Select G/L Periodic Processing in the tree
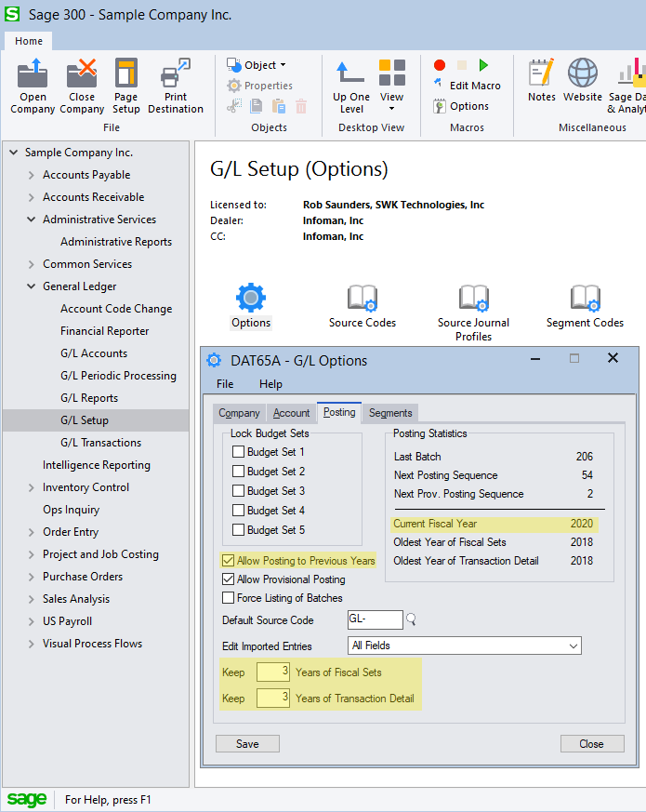 [x=119, y=376]
